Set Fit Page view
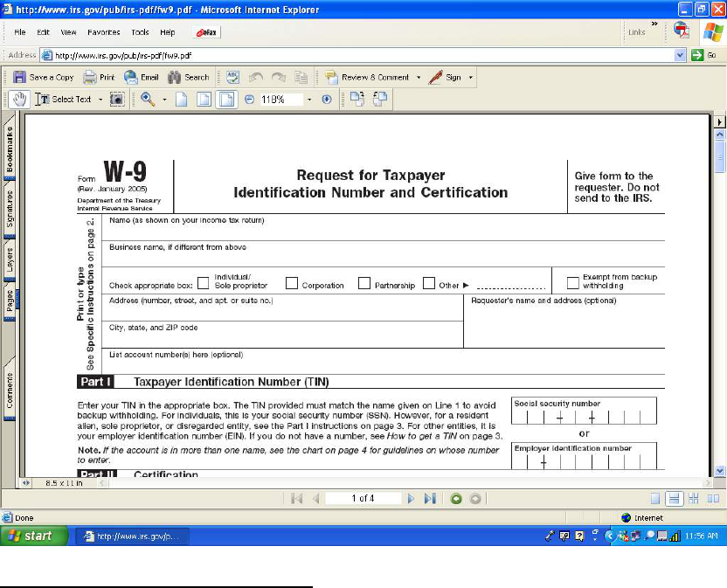 coord(204,100)
